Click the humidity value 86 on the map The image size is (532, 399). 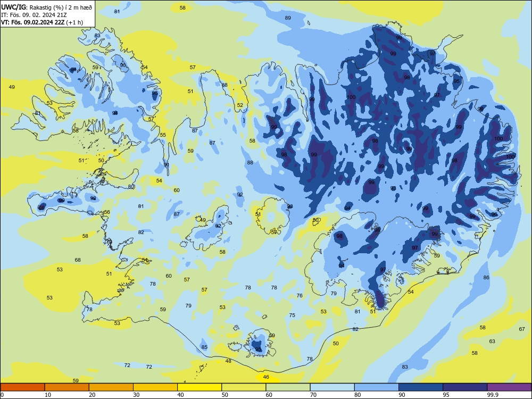coord(486,278)
